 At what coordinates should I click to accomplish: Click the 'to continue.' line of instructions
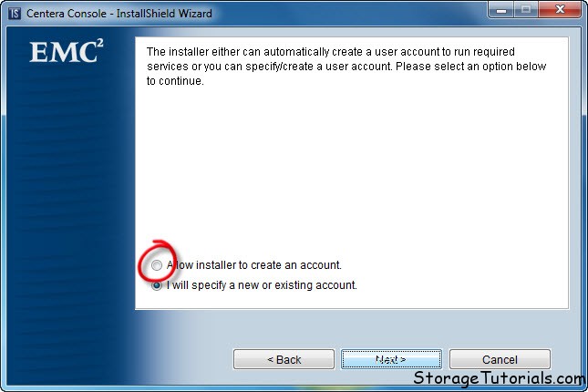pyautogui.click(x=175, y=81)
